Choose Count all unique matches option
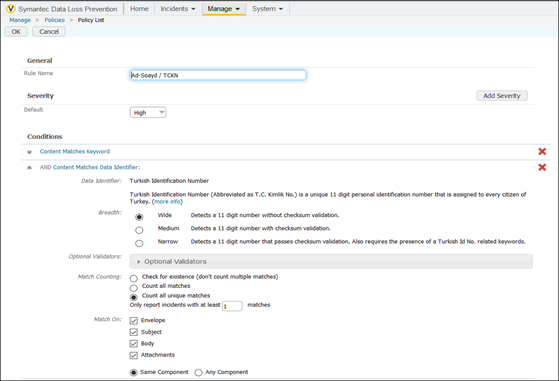This screenshot has height=381, width=559. coord(133,297)
